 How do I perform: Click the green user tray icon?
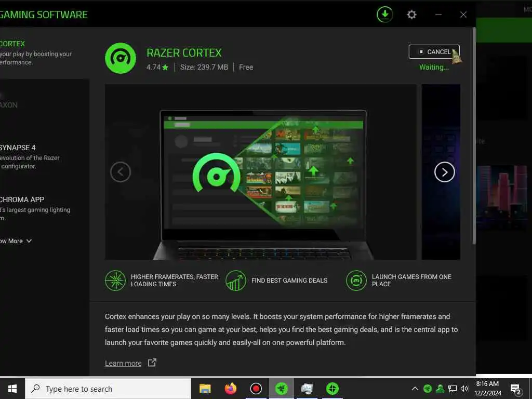pyautogui.click(x=440, y=389)
